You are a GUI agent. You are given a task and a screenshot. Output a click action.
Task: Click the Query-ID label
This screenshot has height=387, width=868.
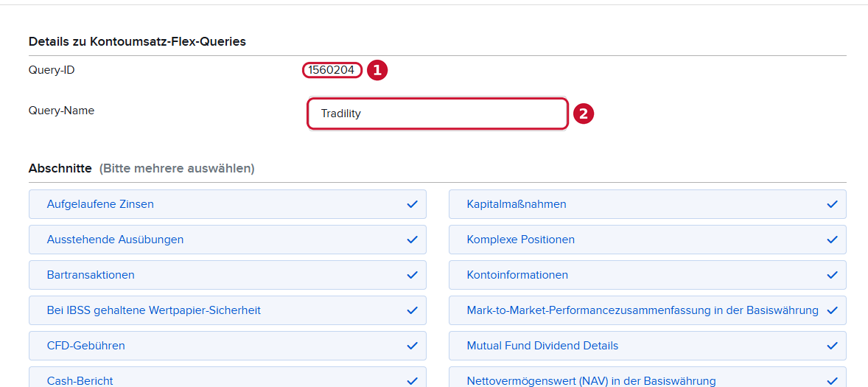click(x=52, y=70)
